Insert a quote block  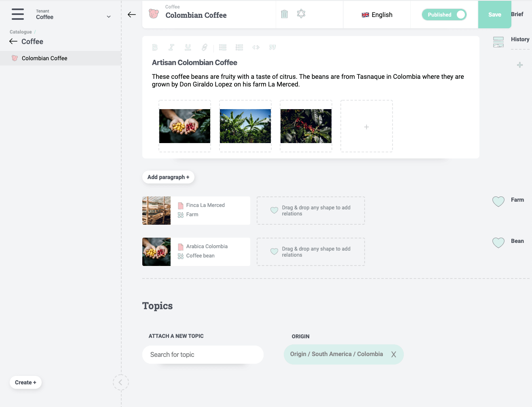pyautogui.click(x=272, y=47)
